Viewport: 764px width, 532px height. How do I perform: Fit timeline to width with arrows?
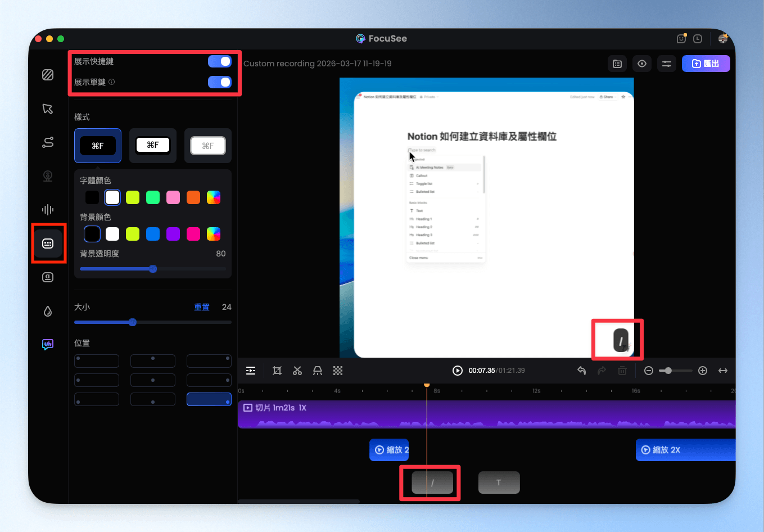(723, 371)
